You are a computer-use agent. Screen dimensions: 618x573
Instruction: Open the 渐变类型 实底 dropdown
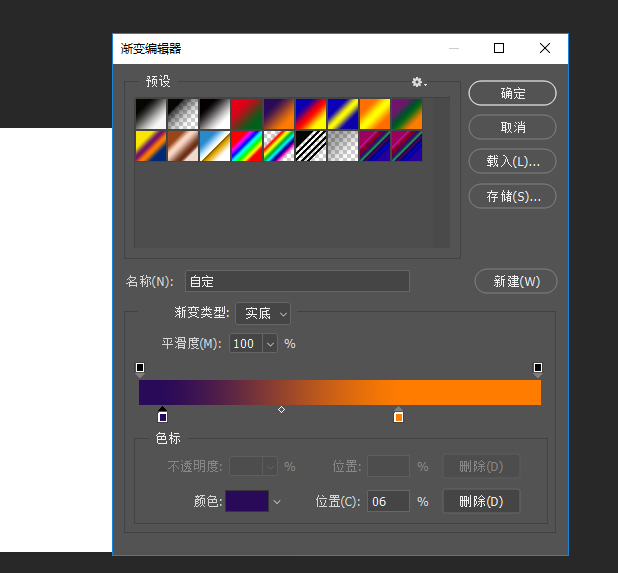[x=263, y=313]
